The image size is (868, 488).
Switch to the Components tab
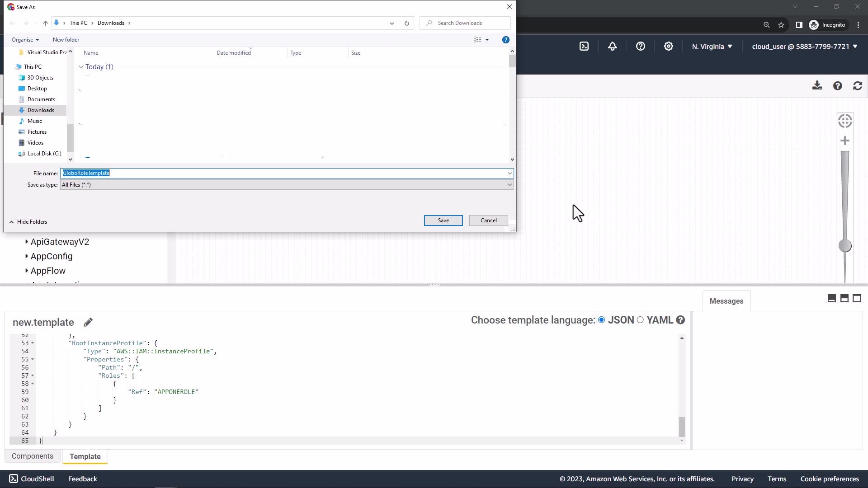pyautogui.click(x=33, y=456)
